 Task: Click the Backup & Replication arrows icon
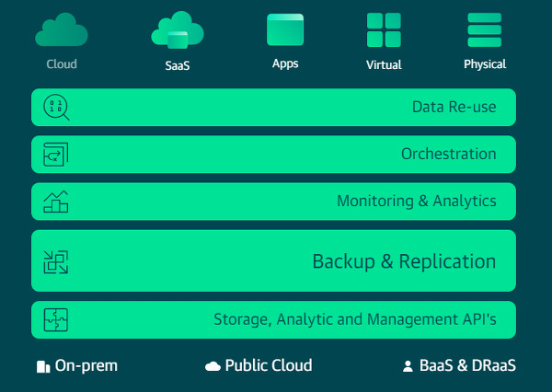pyautogui.click(x=55, y=262)
